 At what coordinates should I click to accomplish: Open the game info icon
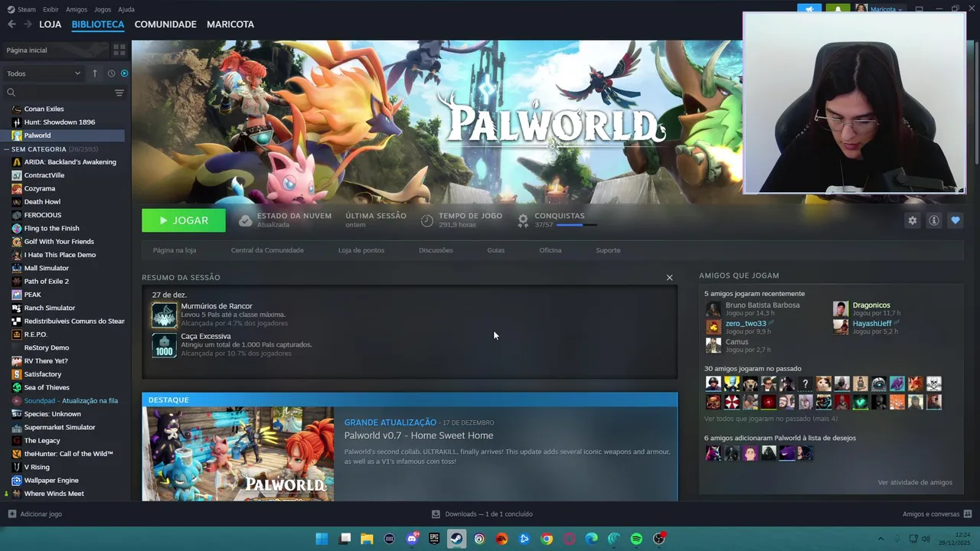[x=933, y=220]
